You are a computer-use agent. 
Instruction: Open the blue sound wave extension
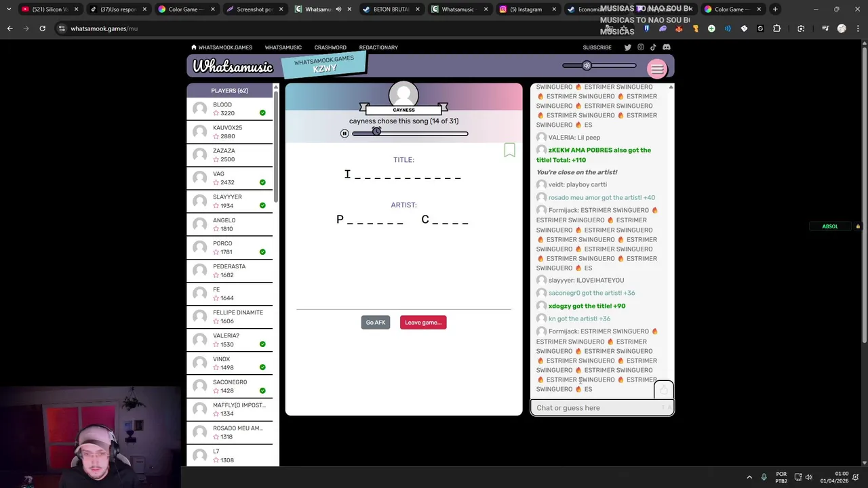728,28
